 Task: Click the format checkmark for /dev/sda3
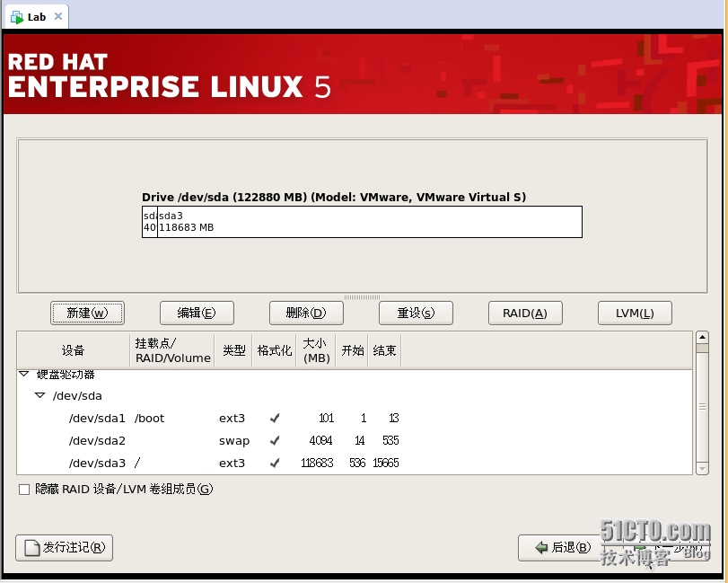275,463
